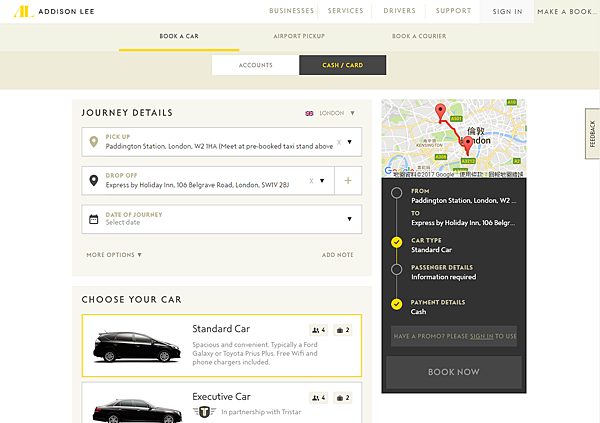Image resolution: width=600 pixels, height=423 pixels.
Task: Switch to Book a Car tab
Action: click(179, 36)
